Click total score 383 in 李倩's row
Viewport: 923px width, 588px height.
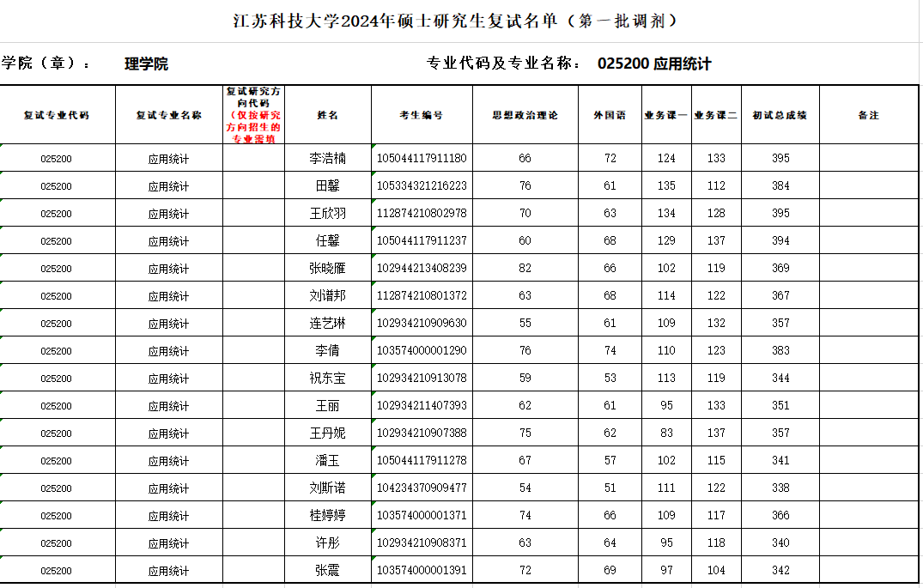pyautogui.click(x=780, y=351)
